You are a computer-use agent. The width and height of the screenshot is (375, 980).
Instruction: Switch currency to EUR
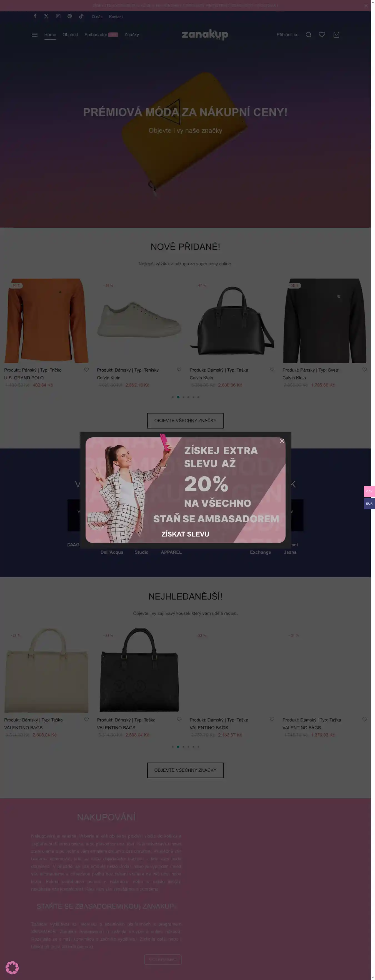click(x=369, y=504)
